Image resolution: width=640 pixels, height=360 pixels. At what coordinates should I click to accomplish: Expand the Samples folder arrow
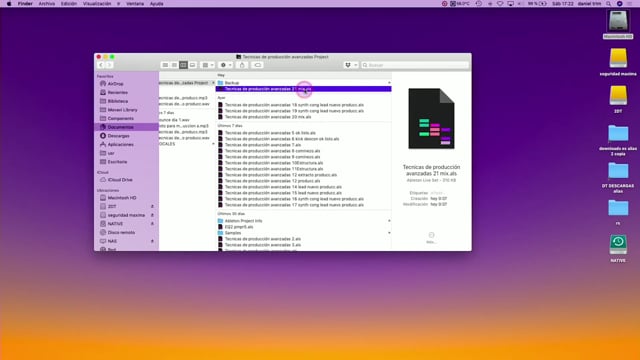[389, 233]
